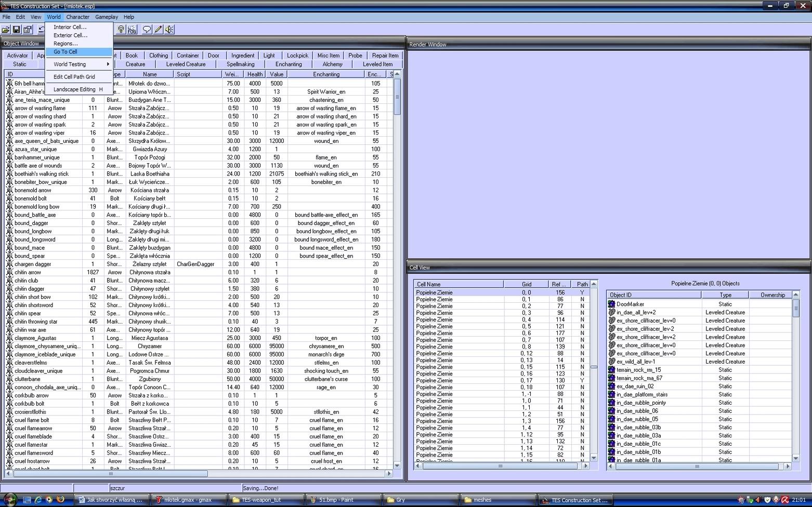Click the Object Window vertical scrollbar down arrow
Screen dimensions: 812x507
point(397,465)
